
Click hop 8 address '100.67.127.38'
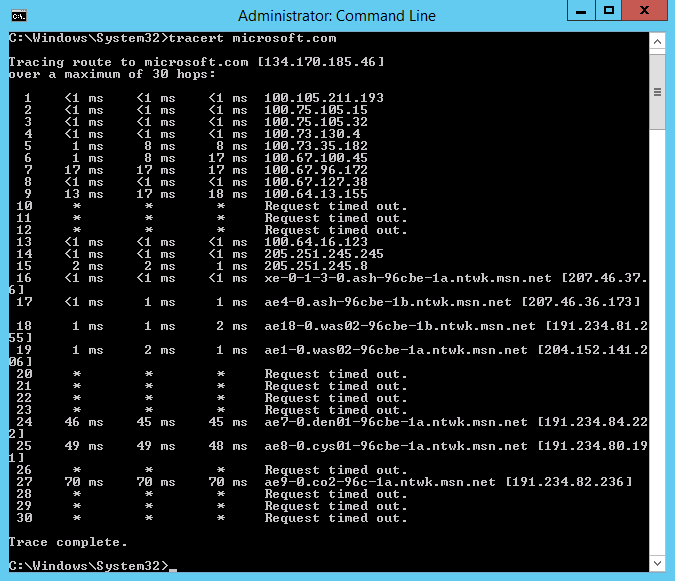pos(316,182)
